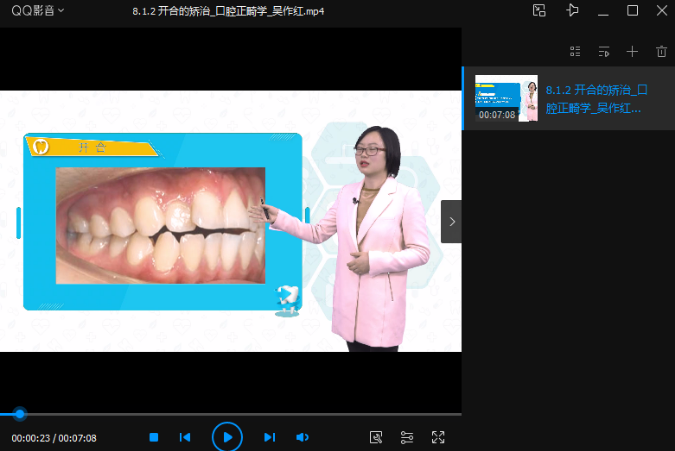Switch to mini-player mode
The height and width of the screenshot is (451, 675).
pos(539,10)
